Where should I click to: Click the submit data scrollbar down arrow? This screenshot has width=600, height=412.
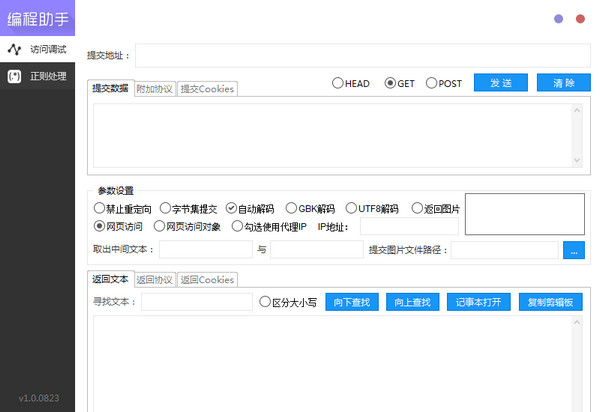point(577,160)
